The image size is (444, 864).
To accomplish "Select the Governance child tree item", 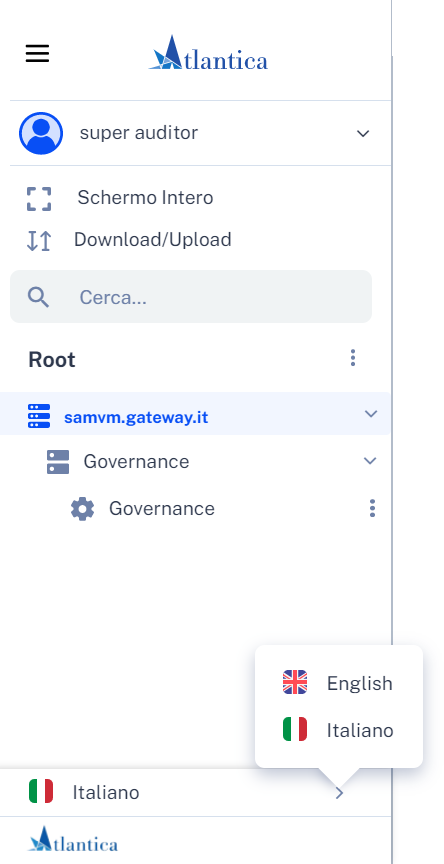I will 162,509.
